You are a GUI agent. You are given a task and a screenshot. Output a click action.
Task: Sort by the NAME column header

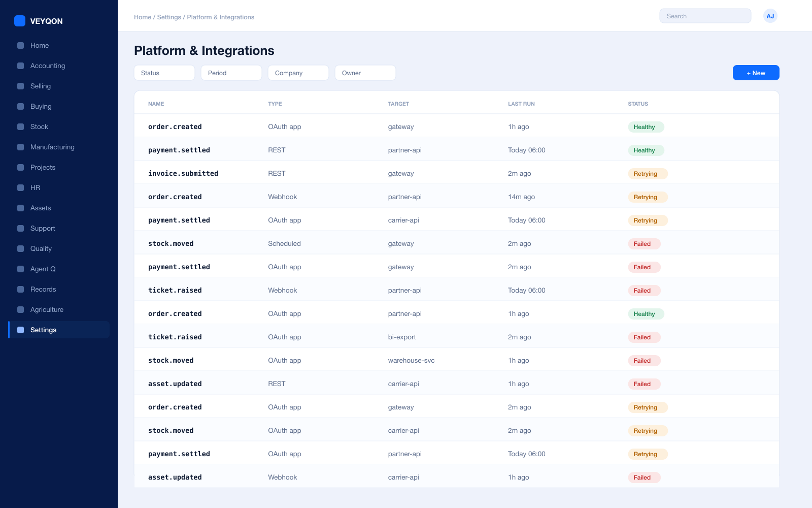(x=156, y=104)
